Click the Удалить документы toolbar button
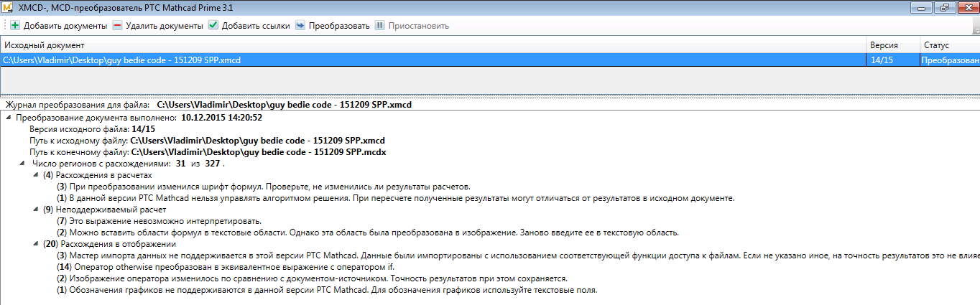Screen dimensions: 980x305 point(157,26)
